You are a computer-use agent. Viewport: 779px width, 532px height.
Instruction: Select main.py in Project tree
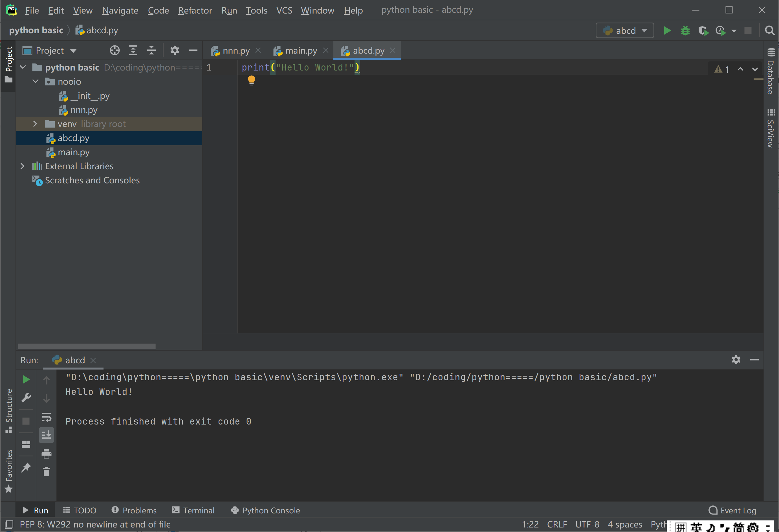[73, 152]
